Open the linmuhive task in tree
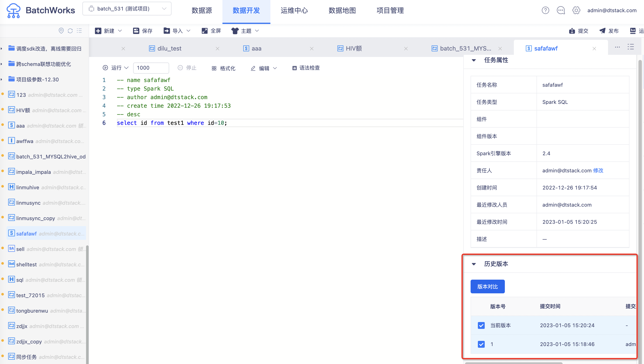 (47, 187)
